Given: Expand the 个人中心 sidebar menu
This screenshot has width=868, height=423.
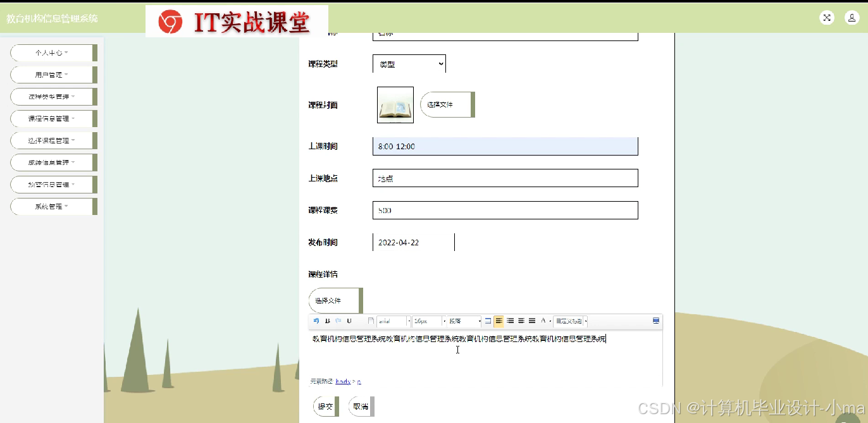Looking at the screenshot, I should (53, 53).
